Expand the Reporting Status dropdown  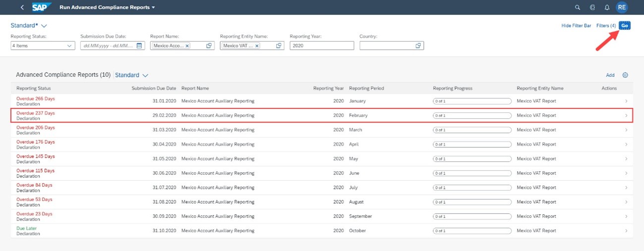coord(69,46)
